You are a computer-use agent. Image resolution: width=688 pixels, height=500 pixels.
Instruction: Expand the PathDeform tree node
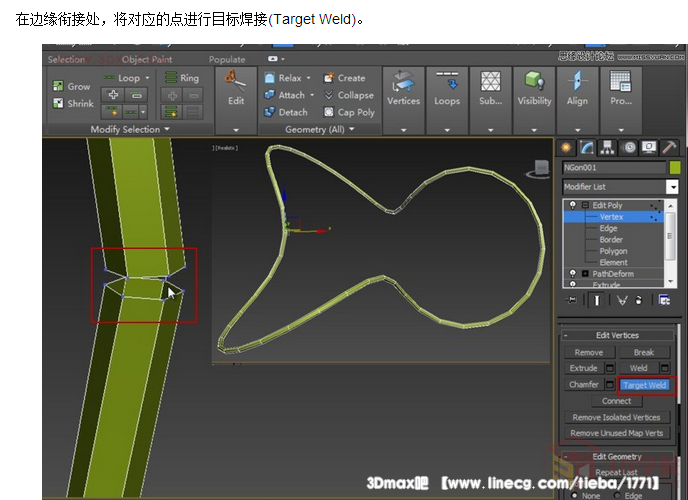coord(585,274)
